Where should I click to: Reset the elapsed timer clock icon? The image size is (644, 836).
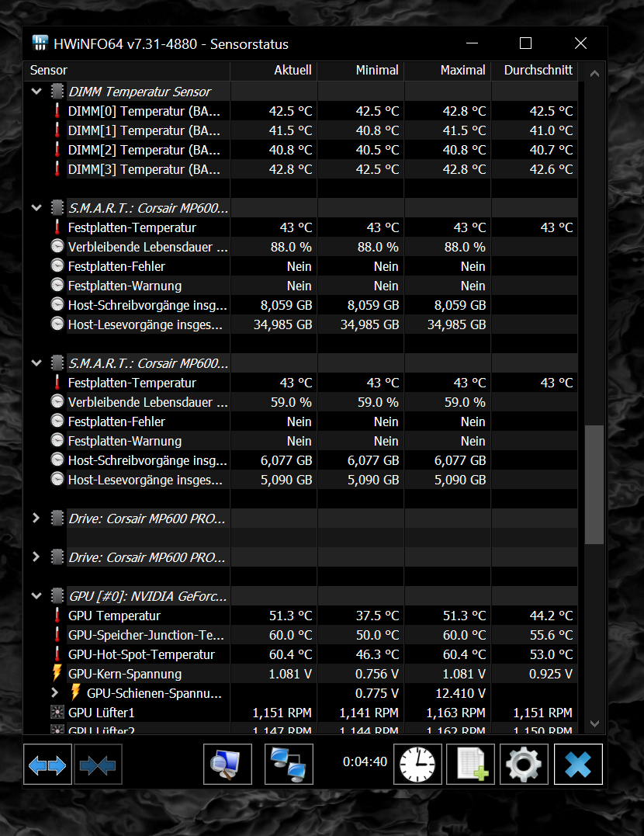418,765
